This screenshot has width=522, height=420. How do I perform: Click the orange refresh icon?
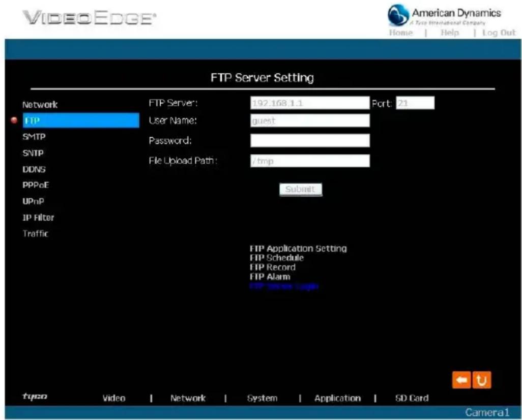[x=481, y=380]
